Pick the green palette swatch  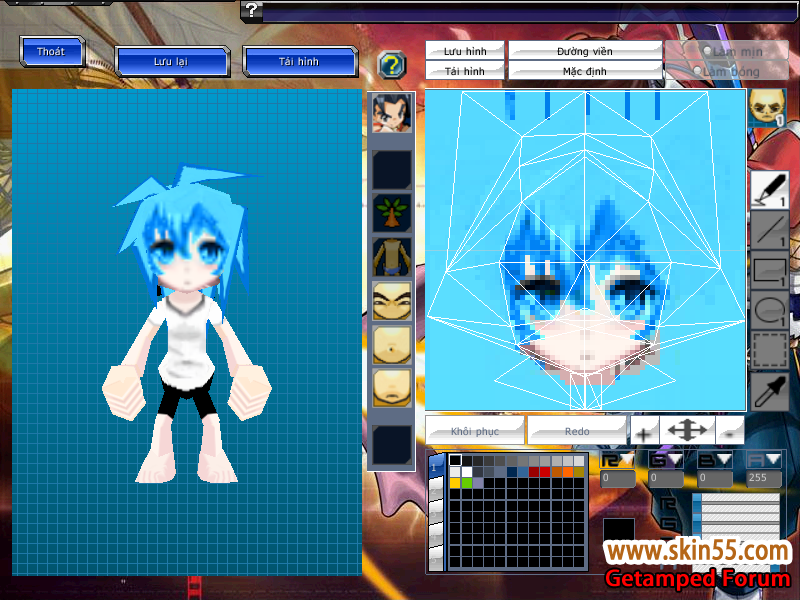(467, 483)
